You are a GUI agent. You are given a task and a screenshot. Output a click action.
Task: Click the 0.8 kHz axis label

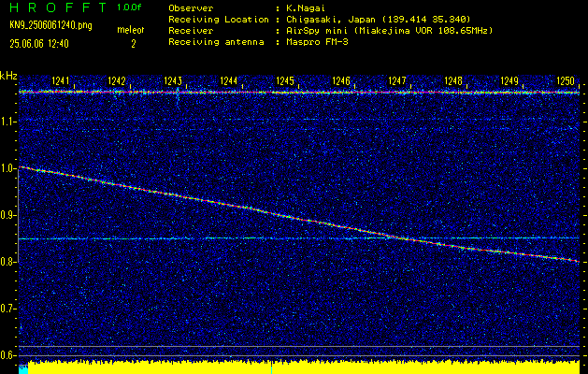click(7, 262)
